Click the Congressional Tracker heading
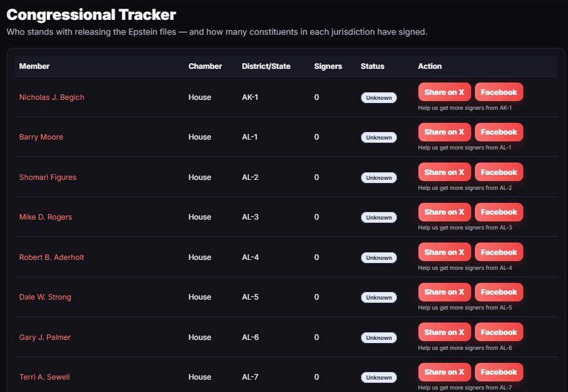Screen dimensions: 568x392 91,15
